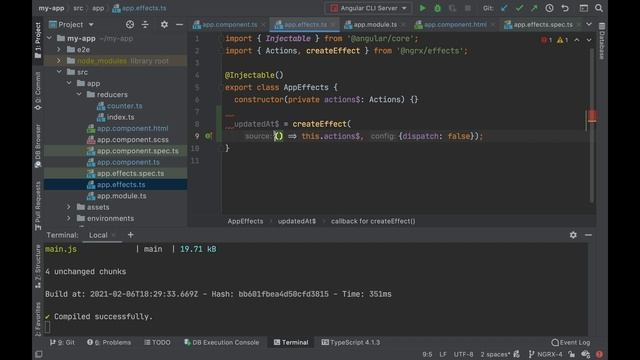Show hidden editor tabs dropdown
640x360 pixels.
589,24
